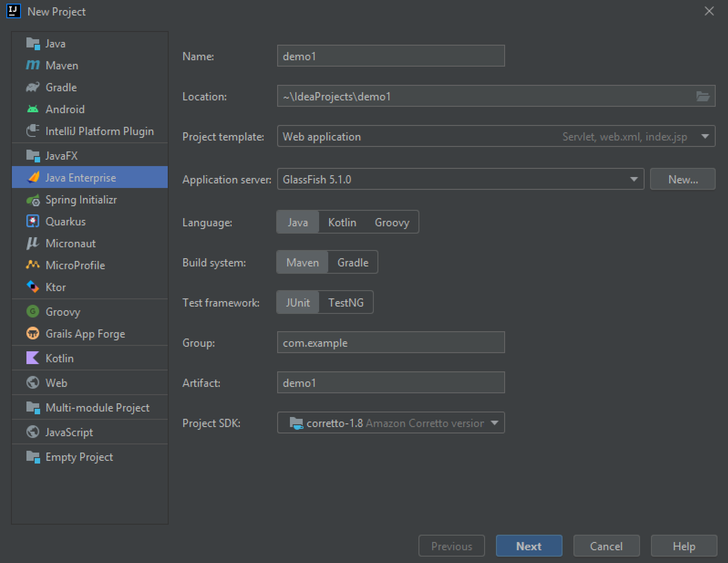Click the Java Enterprise sail icon

[33, 177]
